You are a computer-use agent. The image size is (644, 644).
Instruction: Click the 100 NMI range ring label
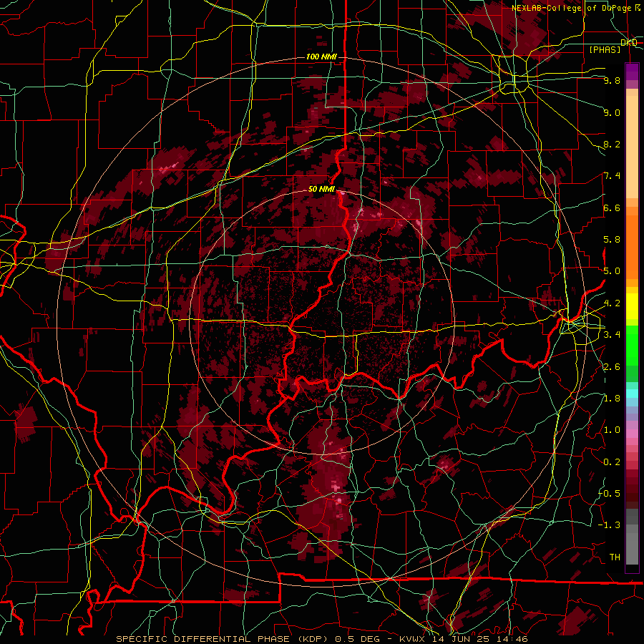pyautogui.click(x=321, y=57)
